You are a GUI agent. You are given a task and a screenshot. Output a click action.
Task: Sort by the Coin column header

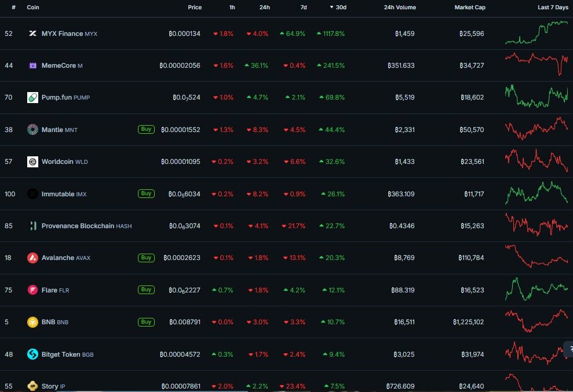pyautogui.click(x=33, y=8)
